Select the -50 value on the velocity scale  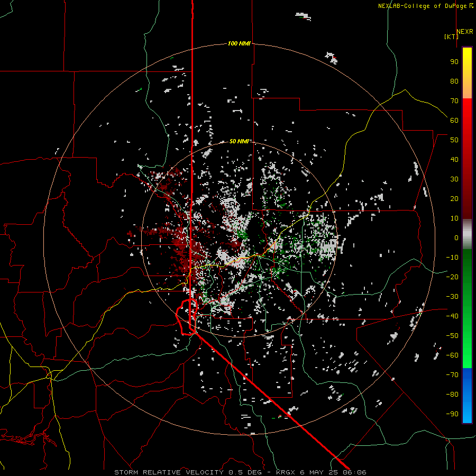(x=452, y=336)
